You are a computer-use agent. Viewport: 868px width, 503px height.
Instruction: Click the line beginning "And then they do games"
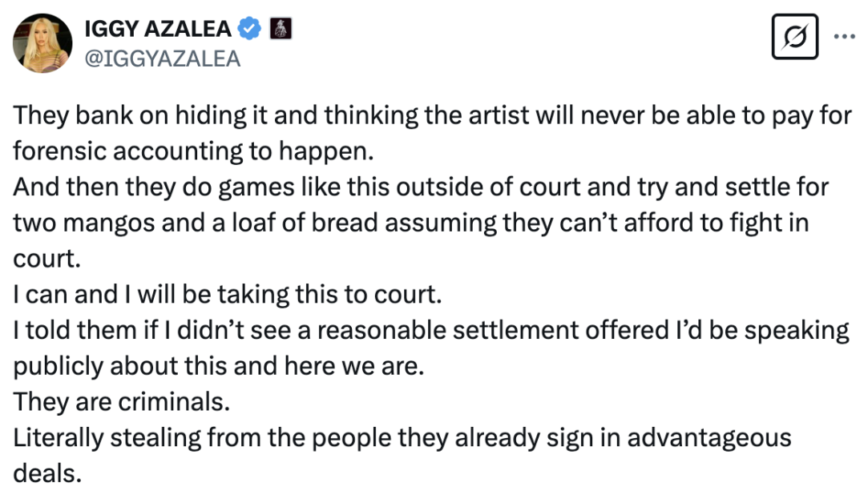pyautogui.click(x=421, y=187)
